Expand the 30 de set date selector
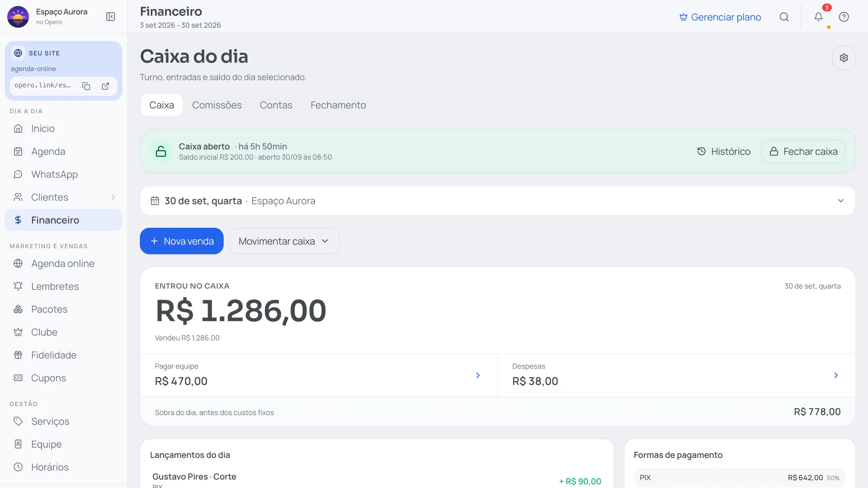This screenshot has width=868, height=488. (x=497, y=201)
